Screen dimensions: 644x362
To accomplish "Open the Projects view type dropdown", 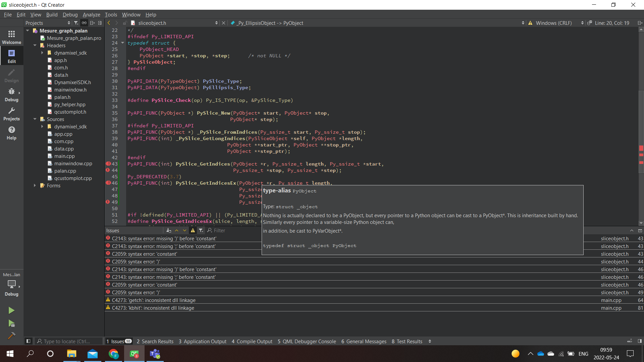I will 48,23.
